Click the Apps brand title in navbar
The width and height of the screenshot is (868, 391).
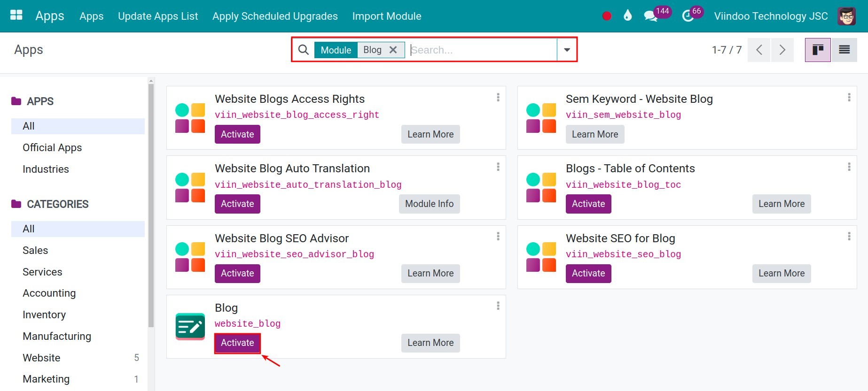[50, 15]
